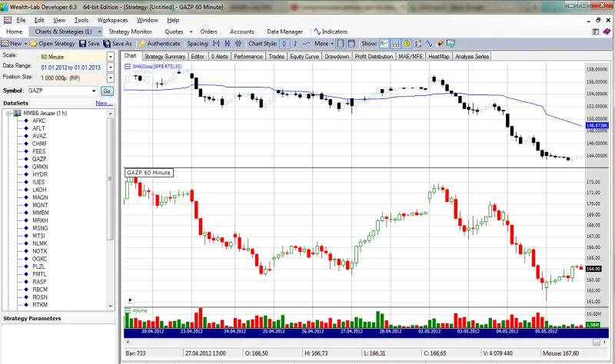615x364 pixels.
Task: Open the Accounts view
Action: pyautogui.click(x=242, y=31)
